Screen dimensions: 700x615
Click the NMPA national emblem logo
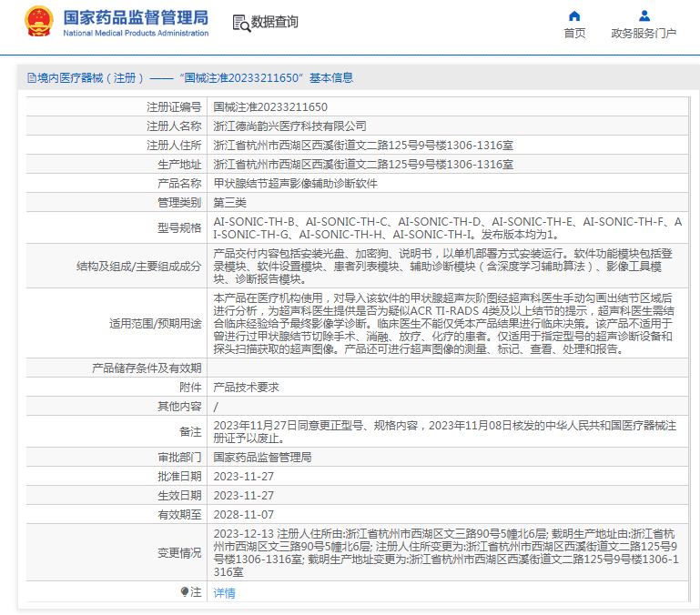(39, 22)
